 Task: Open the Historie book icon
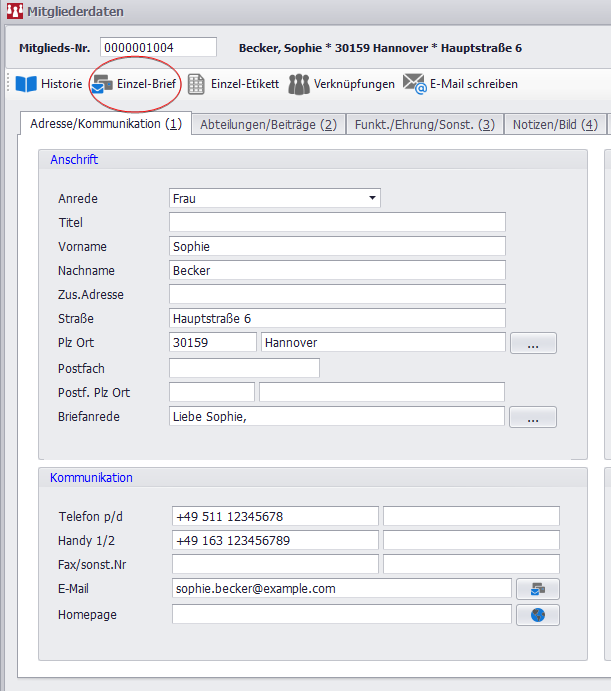point(25,84)
